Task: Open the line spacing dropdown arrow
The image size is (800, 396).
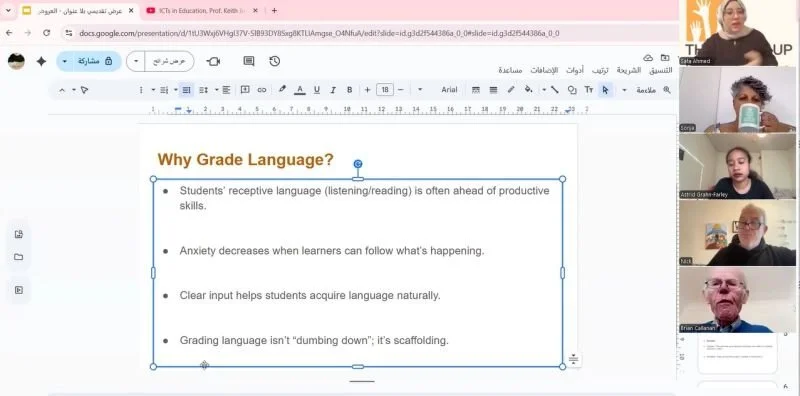Action: click(216, 90)
